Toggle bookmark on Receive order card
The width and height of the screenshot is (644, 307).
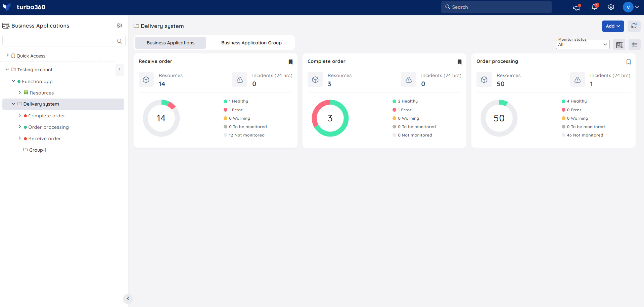click(x=291, y=62)
